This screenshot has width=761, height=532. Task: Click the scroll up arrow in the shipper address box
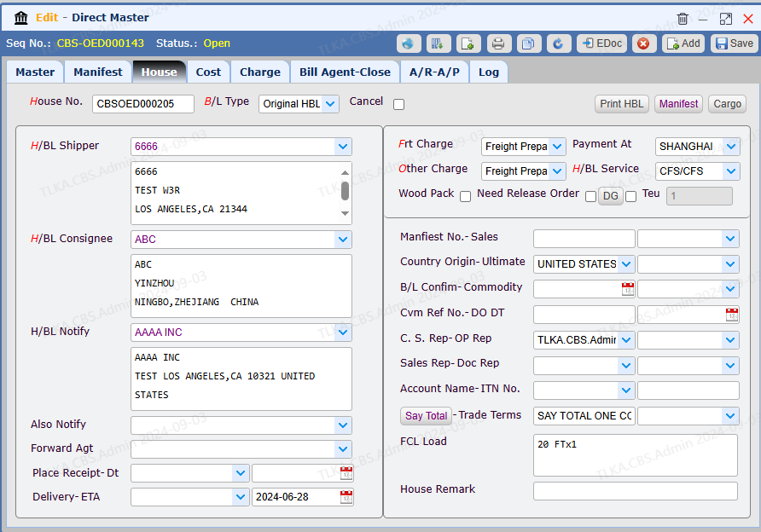tap(345, 173)
